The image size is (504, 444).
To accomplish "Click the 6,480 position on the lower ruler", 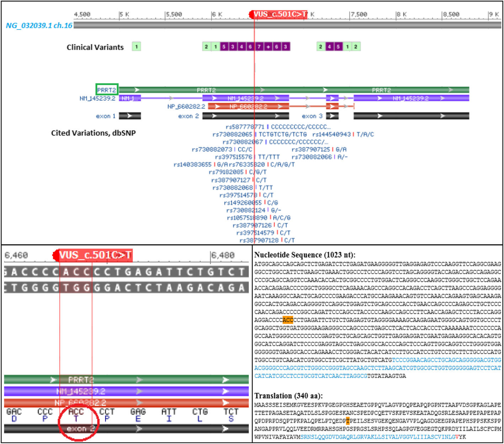I will click(222, 255).
